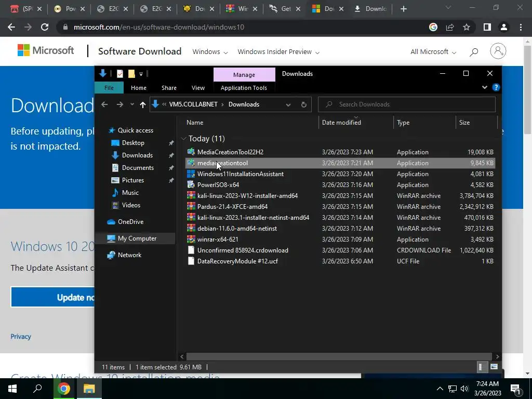
Task: Select the Windows11InstallationAssistant file icon
Action: tap(191, 174)
